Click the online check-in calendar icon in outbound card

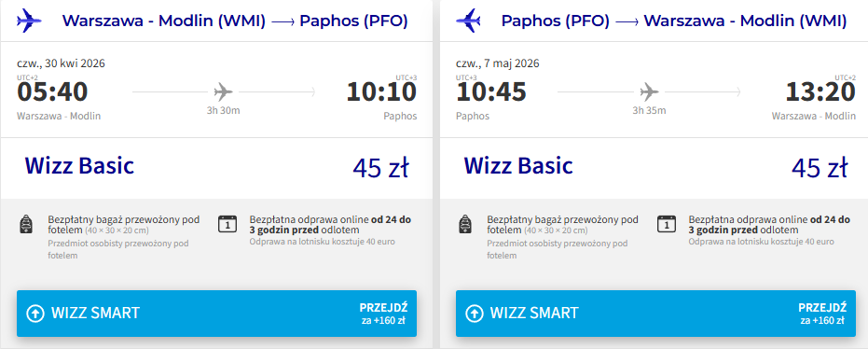pyautogui.click(x=227, y=224)
